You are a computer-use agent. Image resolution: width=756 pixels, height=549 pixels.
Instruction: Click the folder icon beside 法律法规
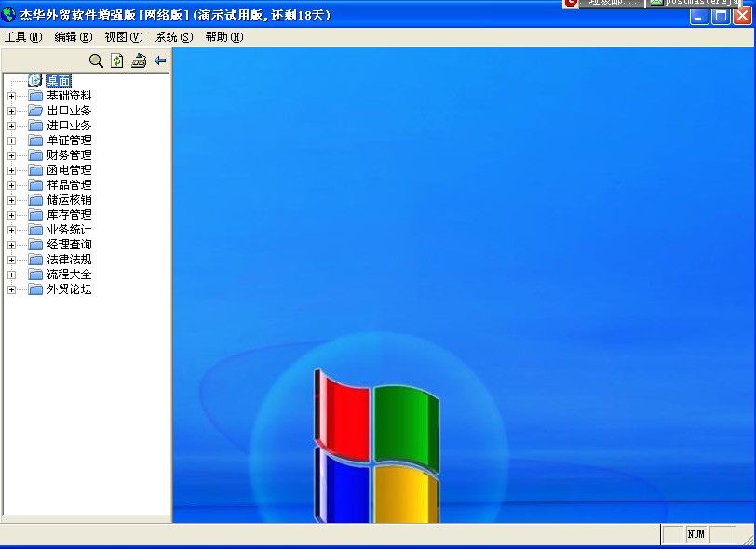pos(35,261)
